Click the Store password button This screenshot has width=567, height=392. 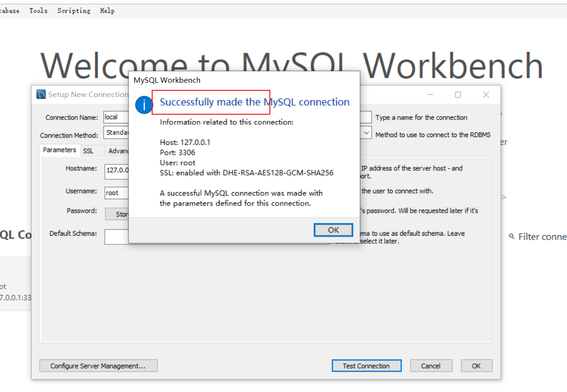(117, 214)
